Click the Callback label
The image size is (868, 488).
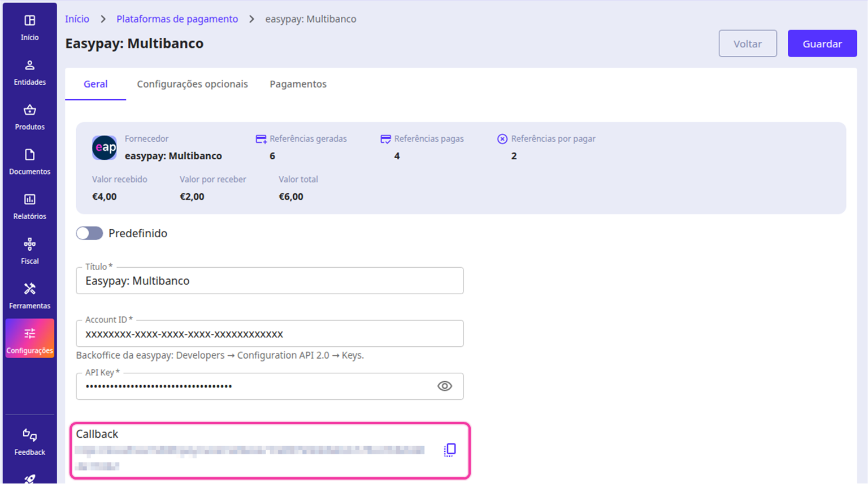click(97, 434)
